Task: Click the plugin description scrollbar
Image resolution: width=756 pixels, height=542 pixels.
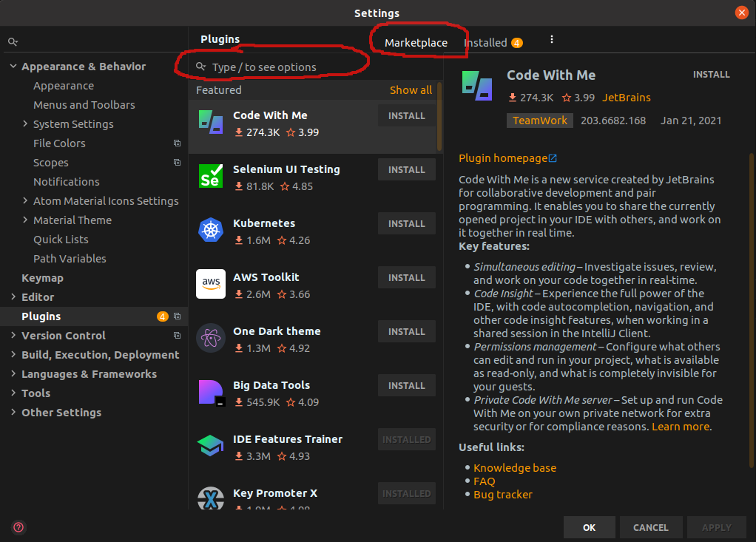Action: point(751,311)
